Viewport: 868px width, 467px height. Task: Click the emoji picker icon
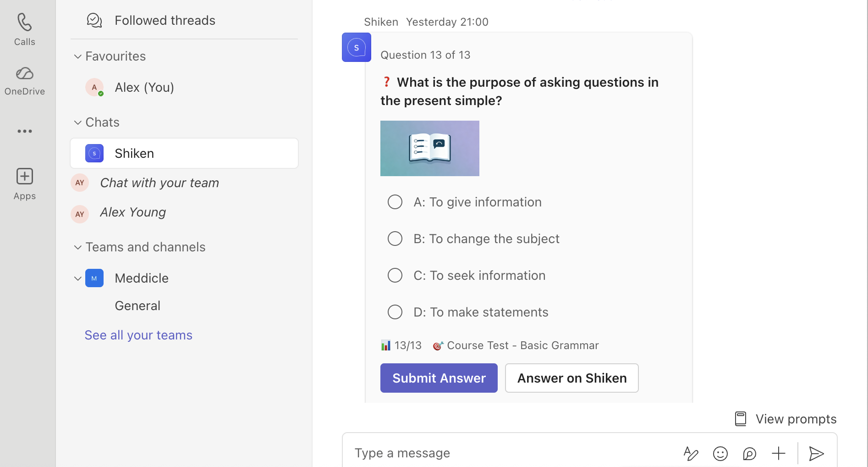pos(720,454)
